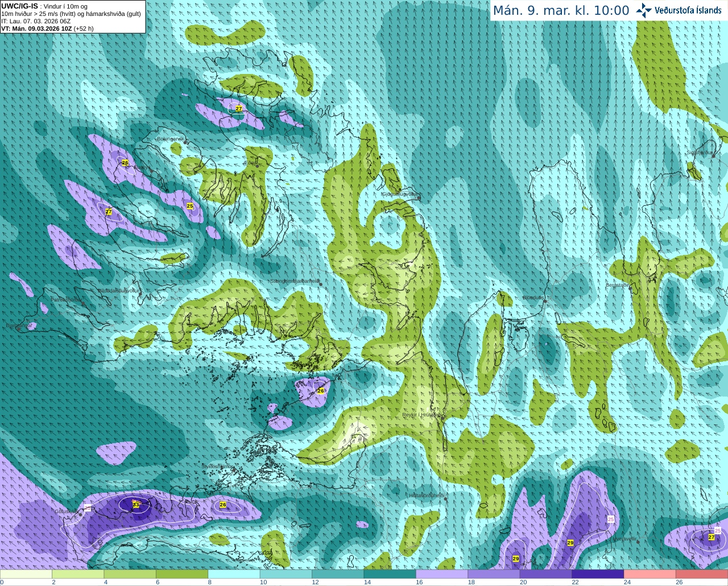Click the Gufuskálar station label
The image size is (728, 586).
pos(66,511)
